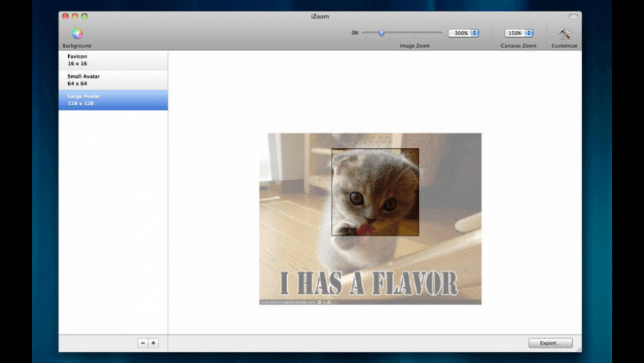The image size is (644, 363).
Task: Open the Customize tools icon
Action: click(564, 33)
